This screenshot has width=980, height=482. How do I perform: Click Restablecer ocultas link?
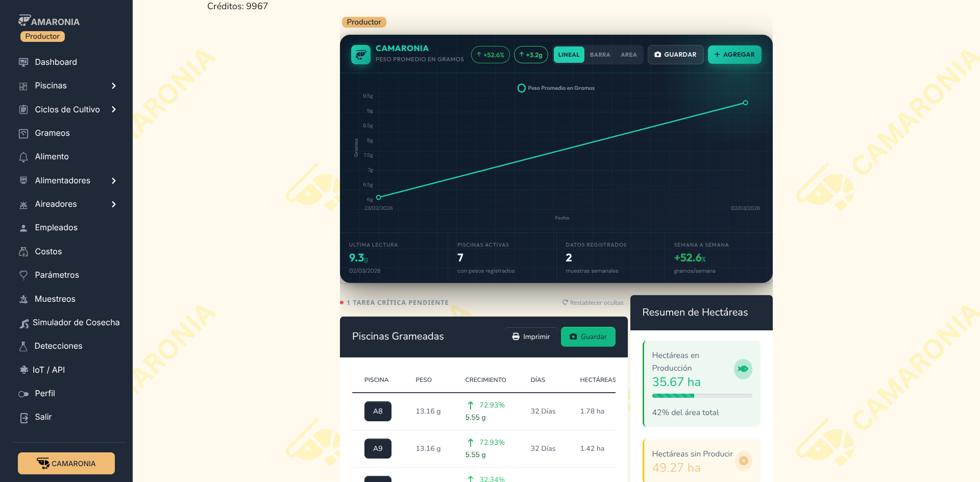(593, 303)
